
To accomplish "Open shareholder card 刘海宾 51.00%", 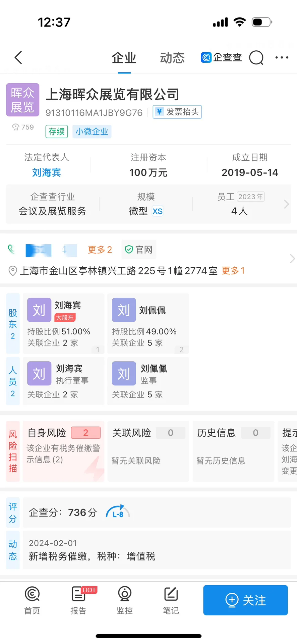I will (64, 324).
